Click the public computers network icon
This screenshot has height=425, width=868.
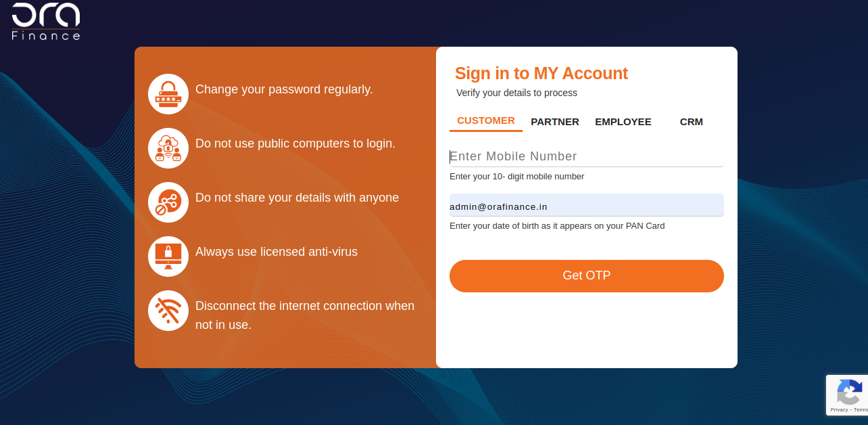tap(168, 148)
